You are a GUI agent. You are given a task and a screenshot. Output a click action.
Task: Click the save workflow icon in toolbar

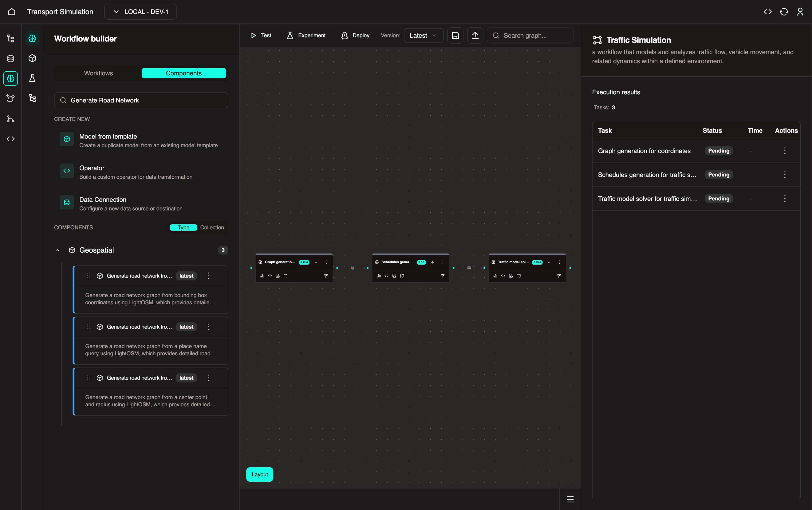point(455,35)
